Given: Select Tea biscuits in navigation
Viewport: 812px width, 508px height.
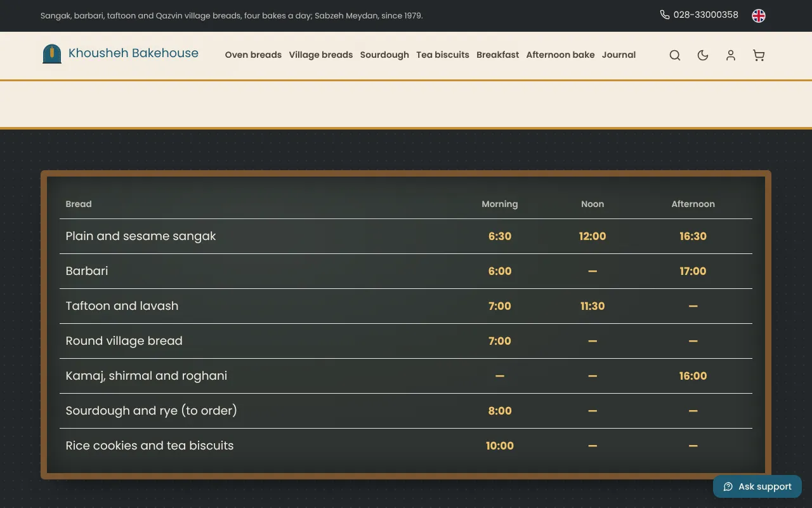Looking at the screenshot, I should [x=443, y=55].
